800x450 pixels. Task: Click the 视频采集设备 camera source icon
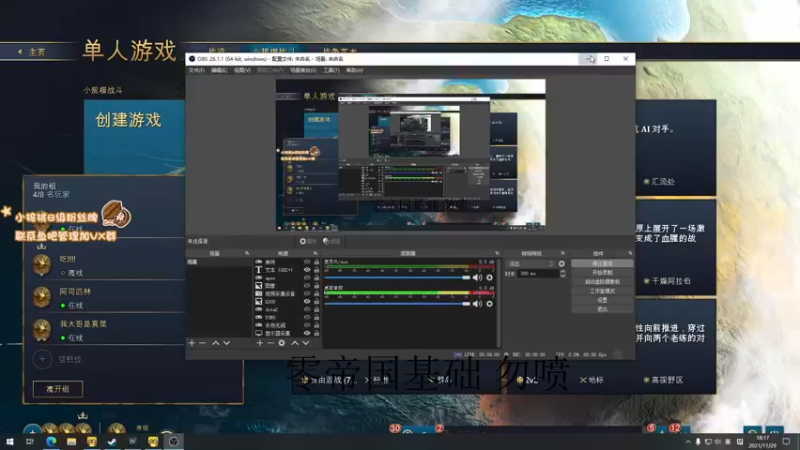coord(259,294)
